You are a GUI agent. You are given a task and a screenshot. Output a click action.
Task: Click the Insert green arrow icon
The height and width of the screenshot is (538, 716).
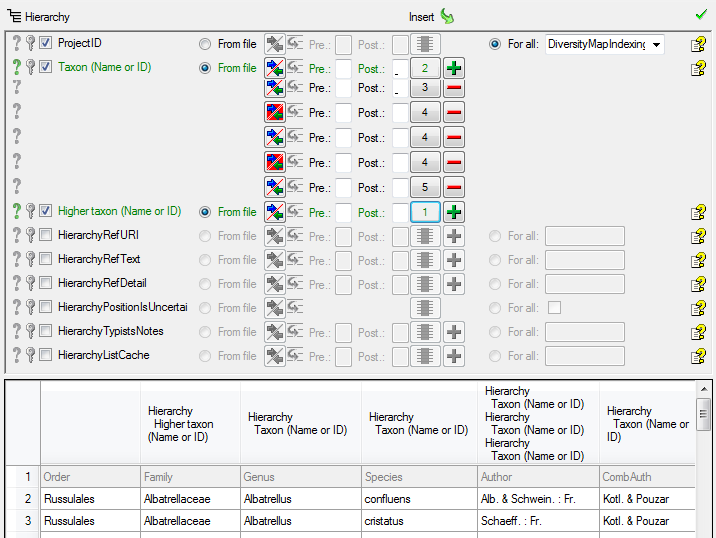(447, 16)
